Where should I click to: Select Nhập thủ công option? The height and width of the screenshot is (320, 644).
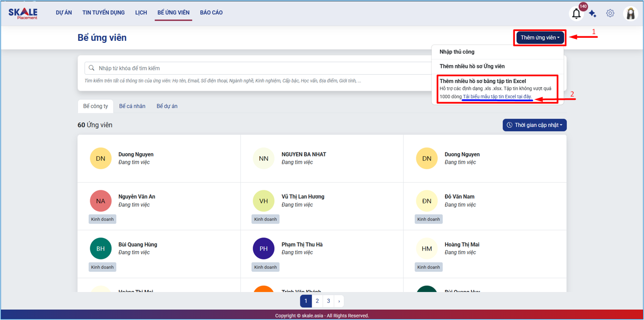tap(457, 52)
